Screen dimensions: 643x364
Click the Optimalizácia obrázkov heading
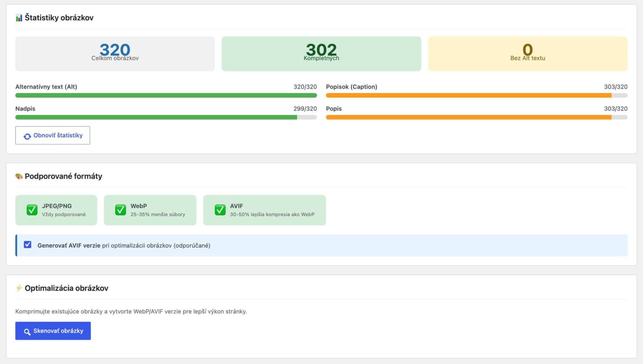coord(66,288)
